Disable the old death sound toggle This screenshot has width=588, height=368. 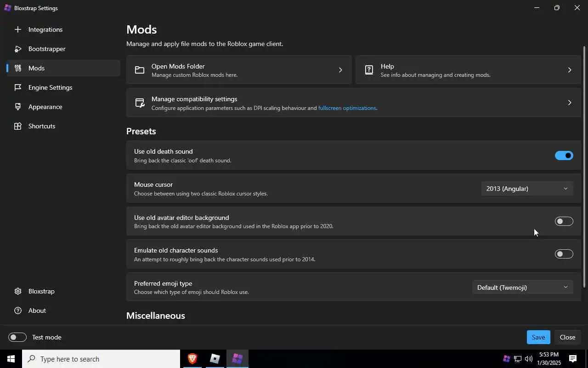tap(564, 155)
